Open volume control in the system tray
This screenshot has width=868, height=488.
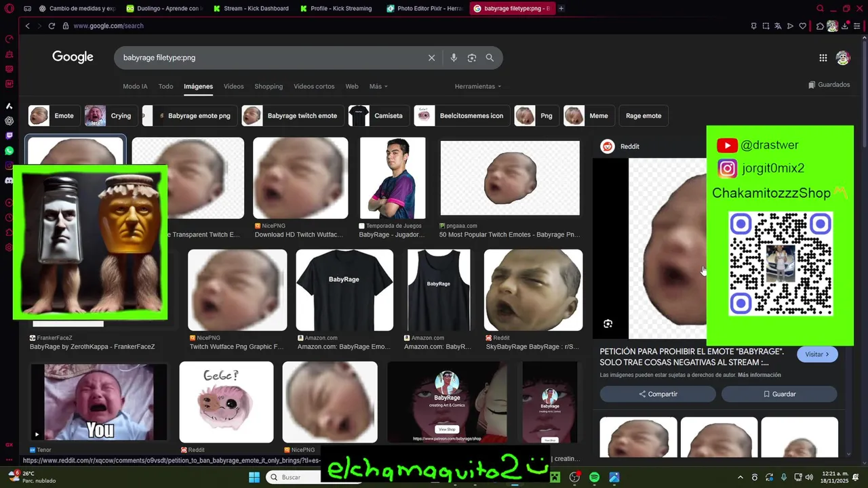click(x=809, y=477)
